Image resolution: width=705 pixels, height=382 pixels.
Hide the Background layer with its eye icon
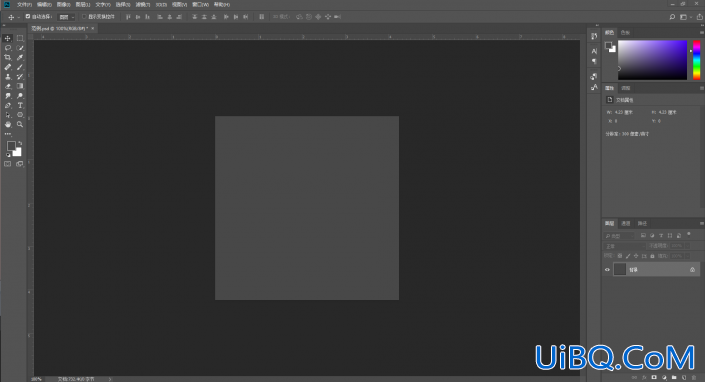[607, 270]
